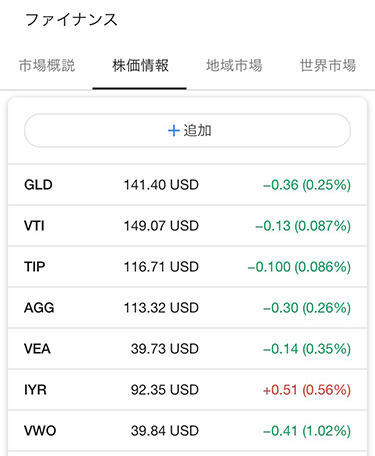Click the VWO change −0.41 (1.02%)

[x=307, y=431]
